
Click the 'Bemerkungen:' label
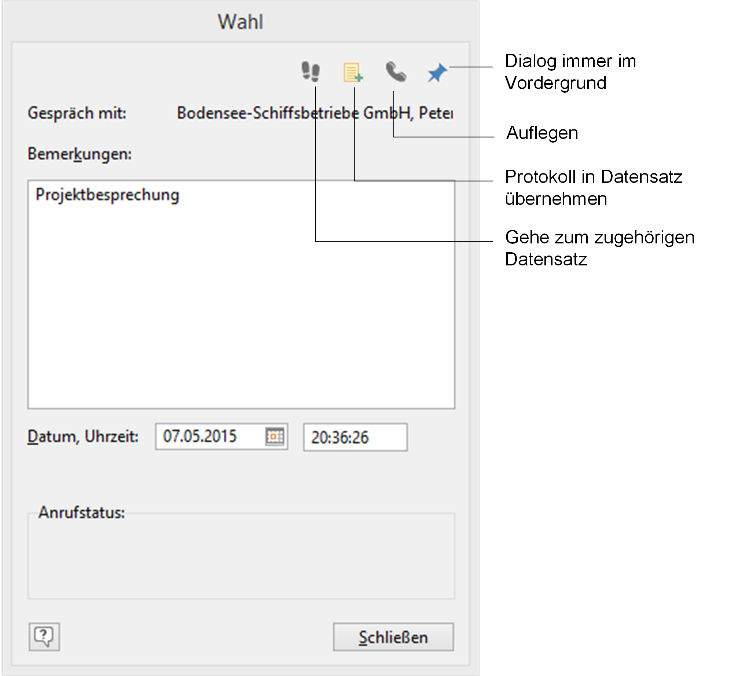point(80,154)
